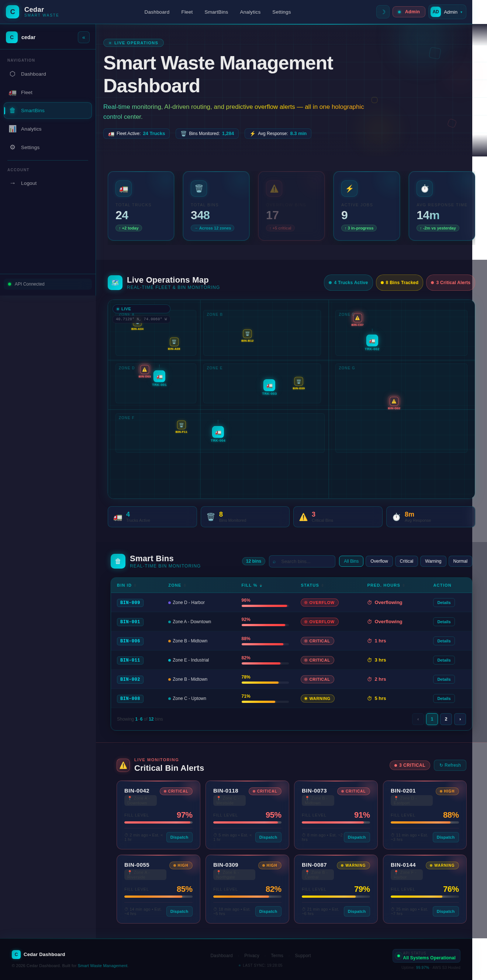Open Details for BIN-006

tap(443, 641)
